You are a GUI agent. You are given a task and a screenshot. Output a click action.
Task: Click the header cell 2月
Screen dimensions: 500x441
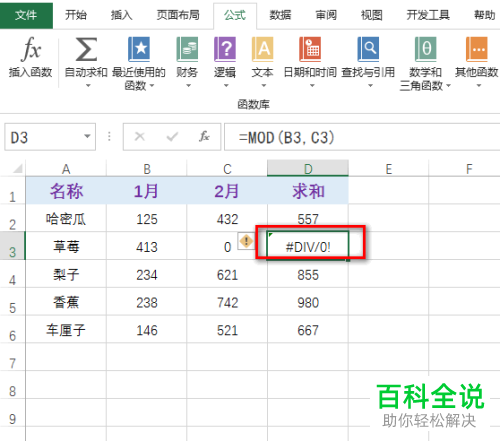(227, 191)
